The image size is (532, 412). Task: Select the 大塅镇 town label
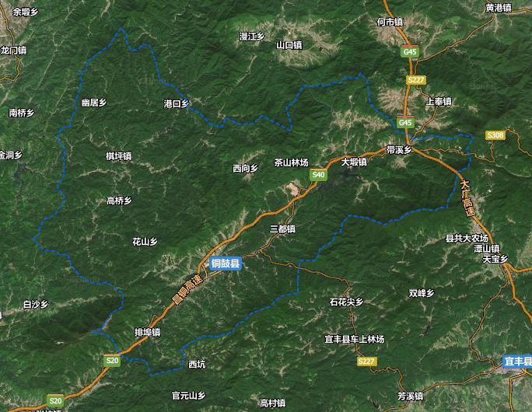(354, 162)
